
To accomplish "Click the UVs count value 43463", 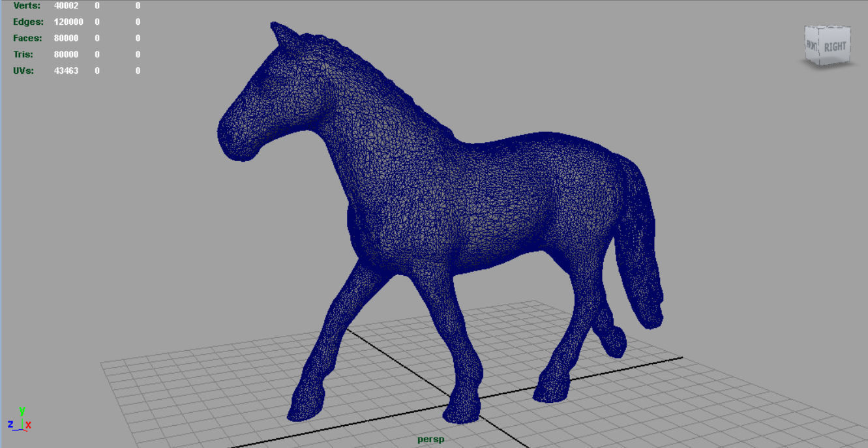I will click(x=66, y=70).
